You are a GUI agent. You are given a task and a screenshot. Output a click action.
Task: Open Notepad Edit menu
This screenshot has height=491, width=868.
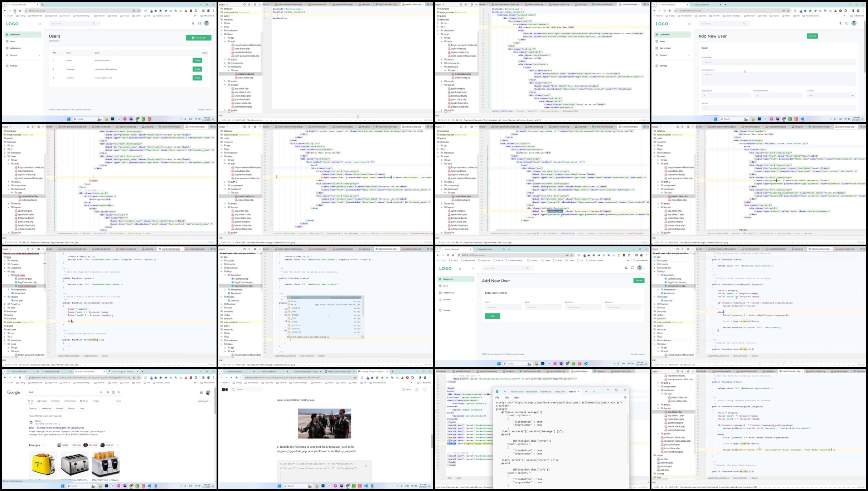tap(506, 397)
